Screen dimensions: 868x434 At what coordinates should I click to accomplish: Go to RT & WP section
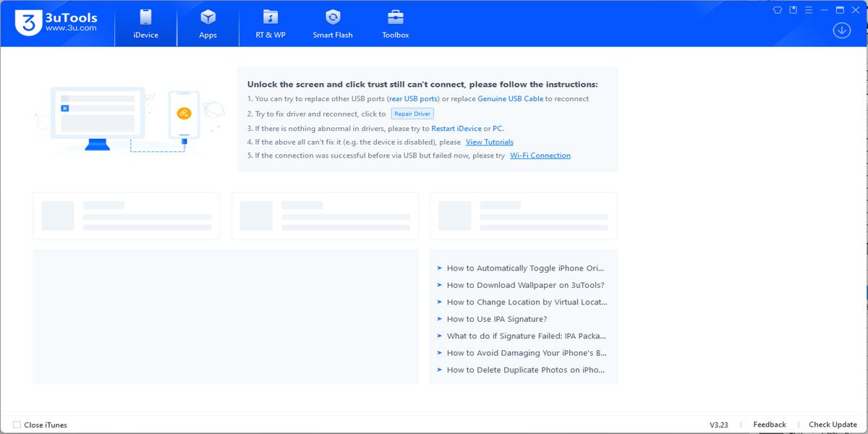coord(271,24)
